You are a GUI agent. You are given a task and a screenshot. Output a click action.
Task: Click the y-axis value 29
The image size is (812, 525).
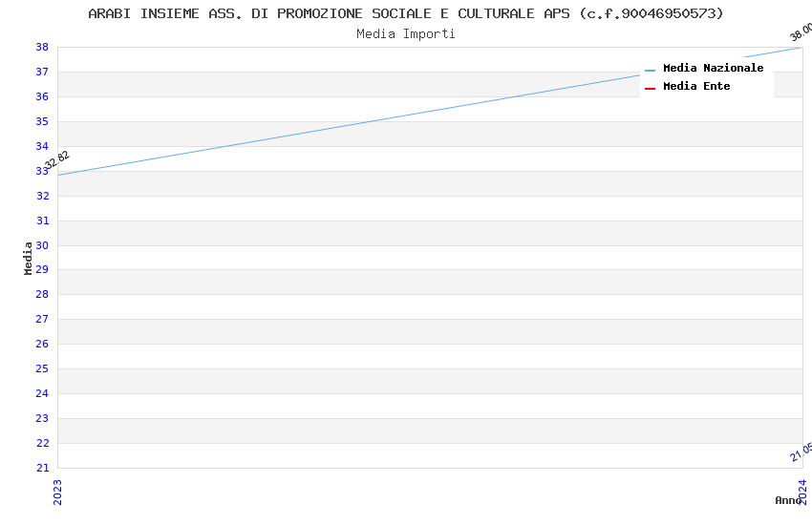tap(42, 269)
